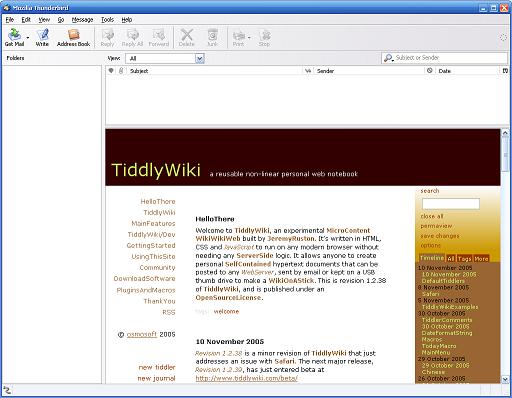The width and height of the screenshot is (512, 398).
Task: Follow the GettingStarted link
Action: 151,246
